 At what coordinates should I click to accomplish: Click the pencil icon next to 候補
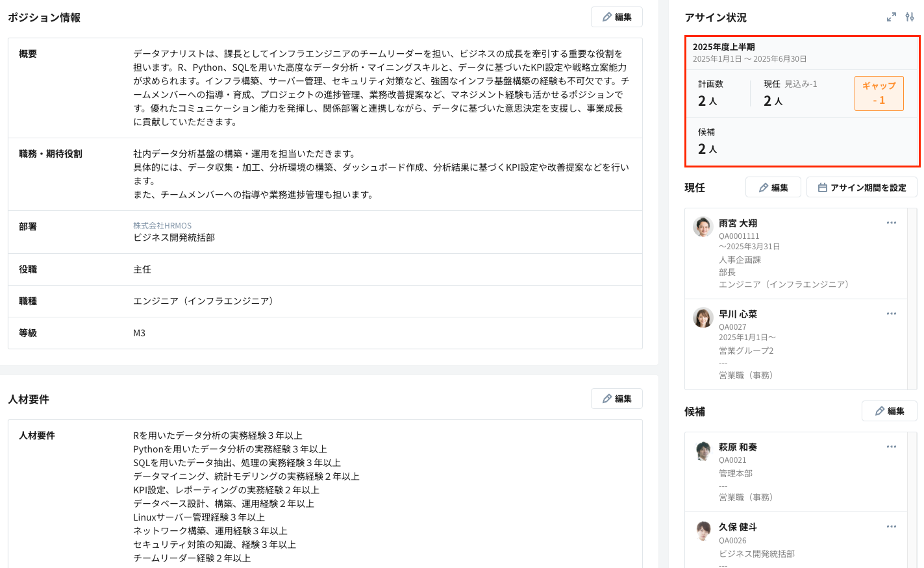click(880, 411)
